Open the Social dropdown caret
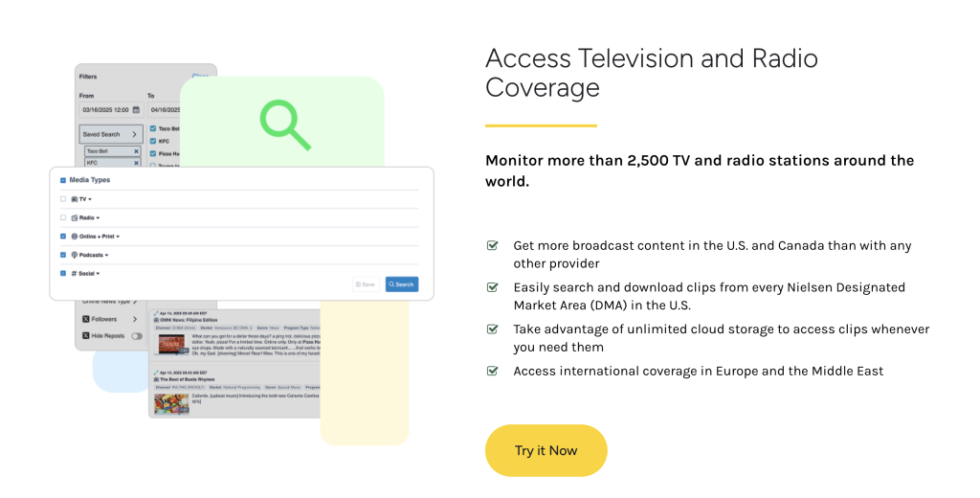 click(98, 274)
